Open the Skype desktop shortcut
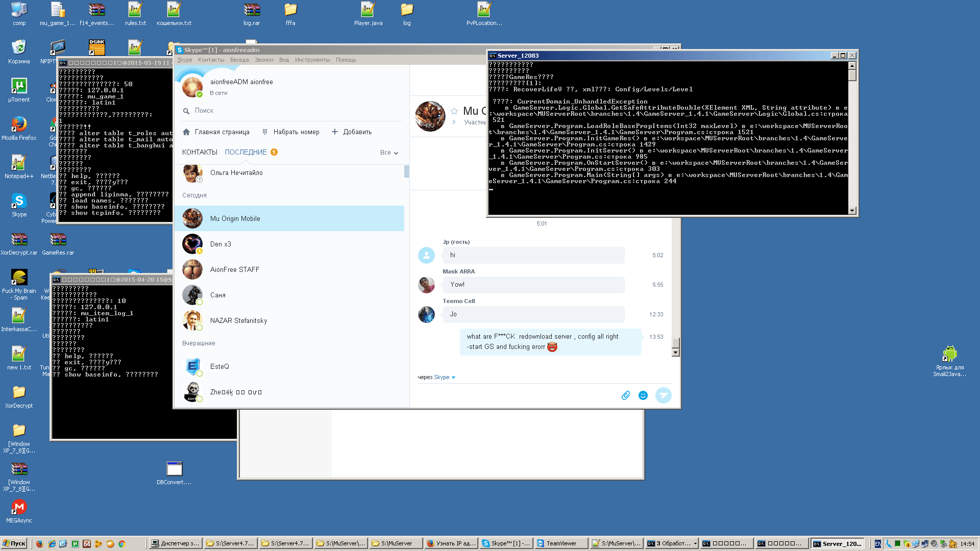 [x=19, y=205]
